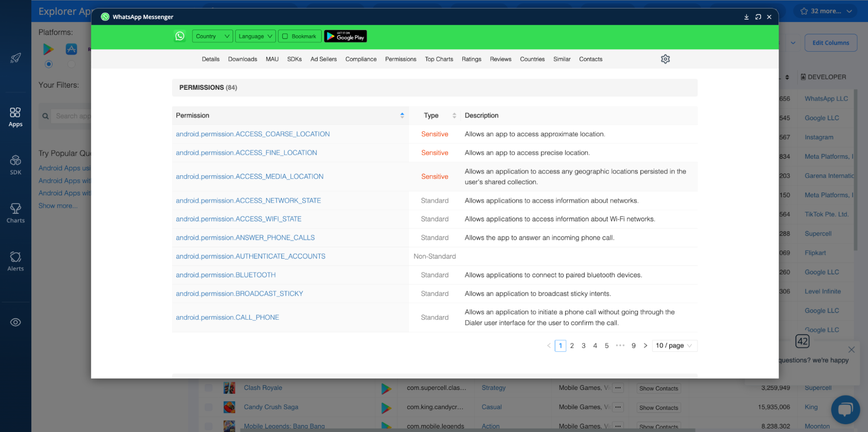Switch to the Details tab

211,59
